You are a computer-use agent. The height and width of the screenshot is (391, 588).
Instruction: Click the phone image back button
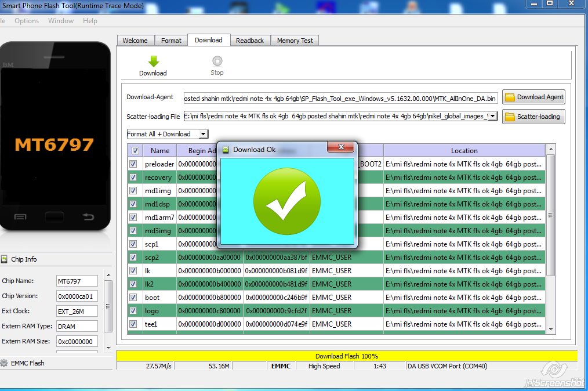[x=88, y=216]
